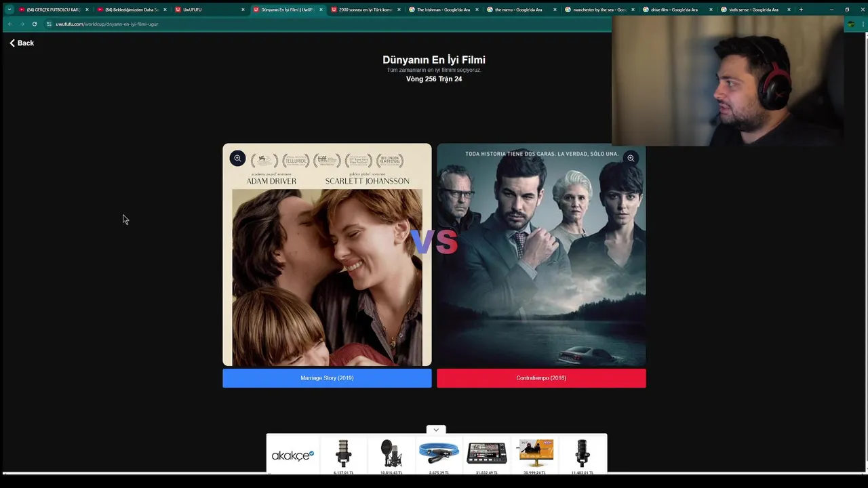868x488 pixels.
Task: Close The Irishman search tab
Action: (477, 9)
